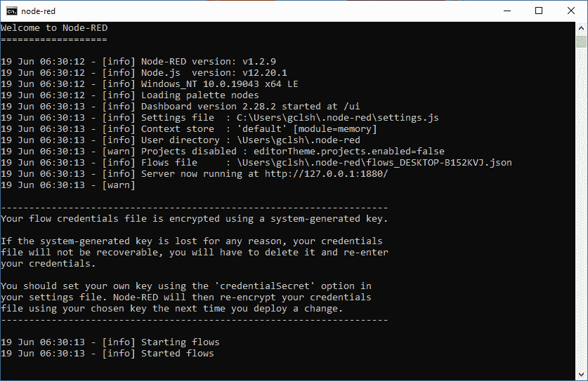Click the Dashboard version 2.28.2 line
Image resolution: width=588 pixels, height=381 pixels.
(181, 107)
